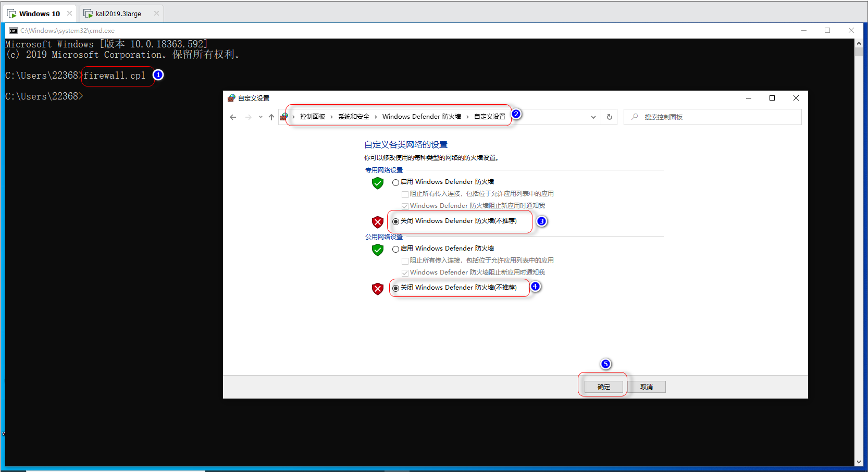This screenshot has width=868, height=472.
Task: Check Windows Defender 防火墙阻止新应用时通知我 for private network
Action: [x=405, y=206]
